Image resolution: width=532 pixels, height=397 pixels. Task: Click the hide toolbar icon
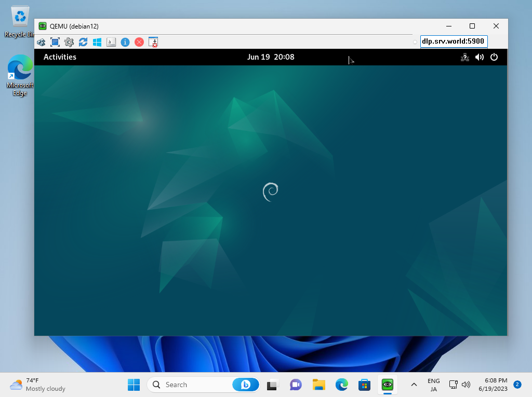tap(153, 42)
